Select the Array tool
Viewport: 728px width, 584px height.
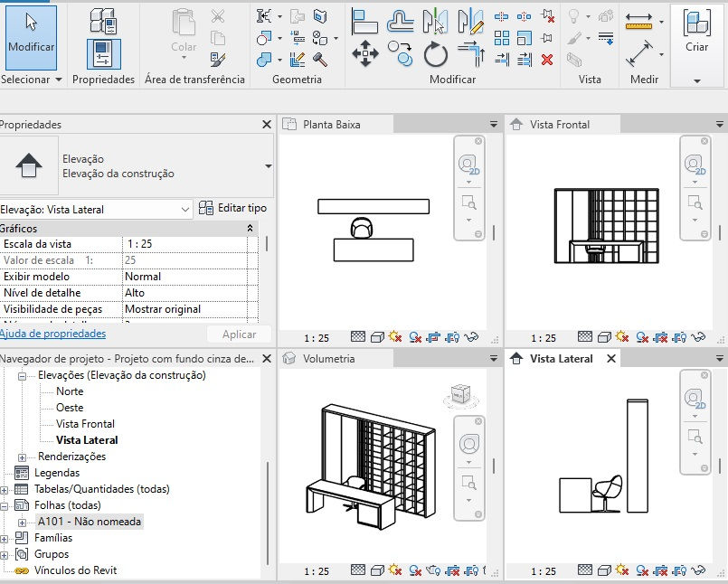point(501,38)
